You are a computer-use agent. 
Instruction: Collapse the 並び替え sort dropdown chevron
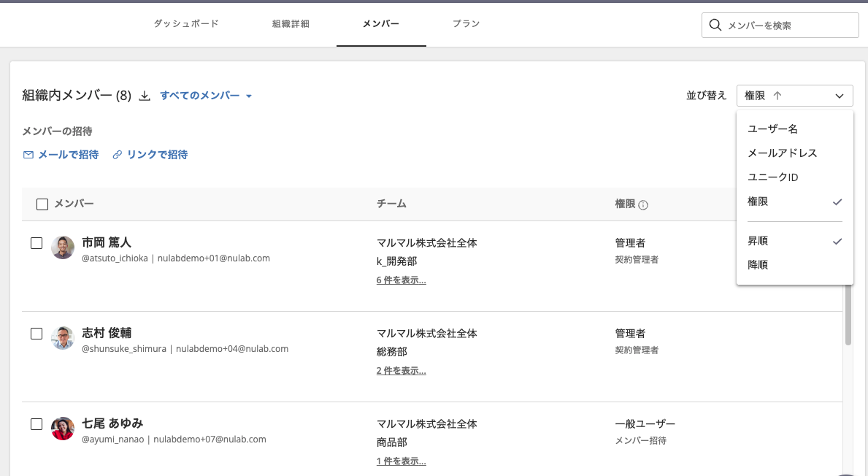(x=840, y=96)
